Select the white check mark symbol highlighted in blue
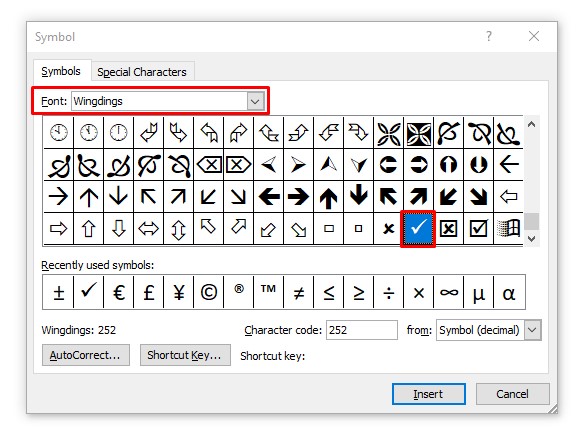 418,228
